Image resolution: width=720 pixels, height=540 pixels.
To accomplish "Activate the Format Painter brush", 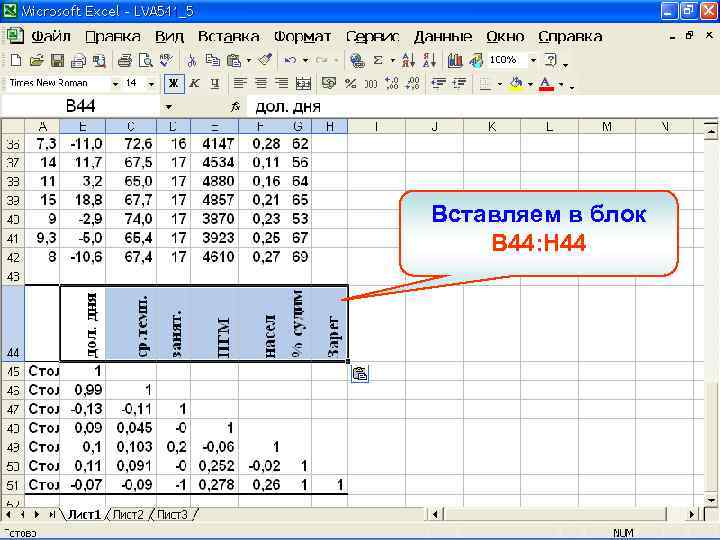I will (x=265, y=60).
